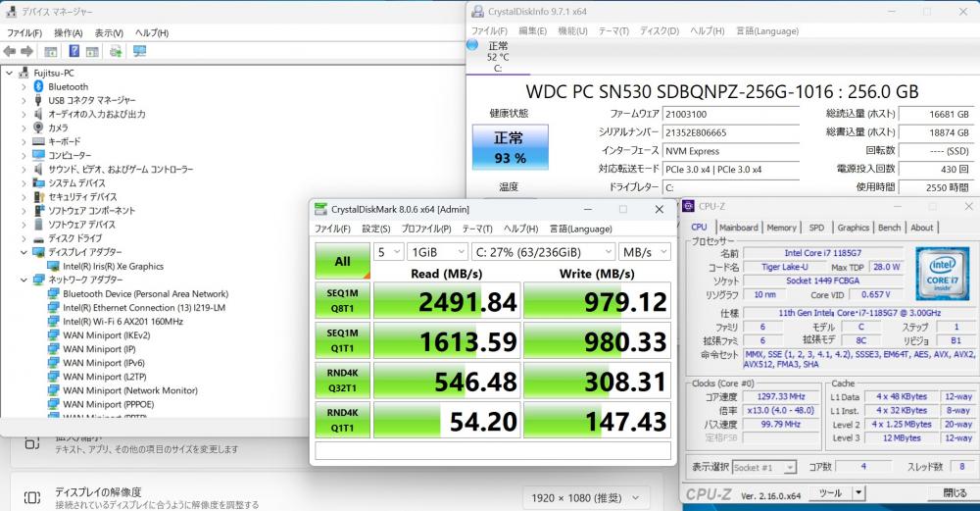This screenshot has width=980, height=511.
Task: Collapse the ネットワーク アダプター node
Action: [24, 280]
